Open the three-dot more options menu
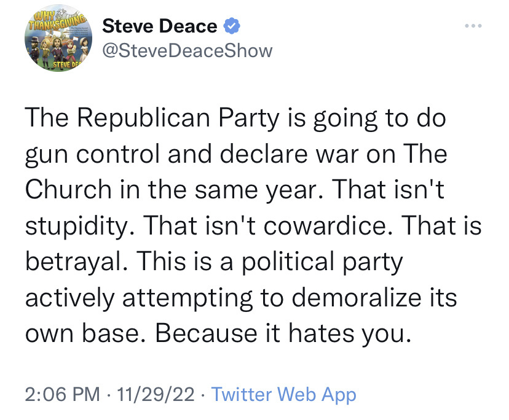Image resolution: width=509 pixels, height=420 pixels. coord(475,26)
